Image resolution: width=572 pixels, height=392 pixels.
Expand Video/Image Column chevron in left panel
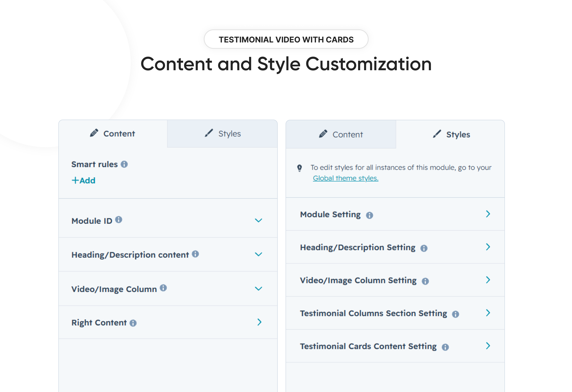[258, 288]
